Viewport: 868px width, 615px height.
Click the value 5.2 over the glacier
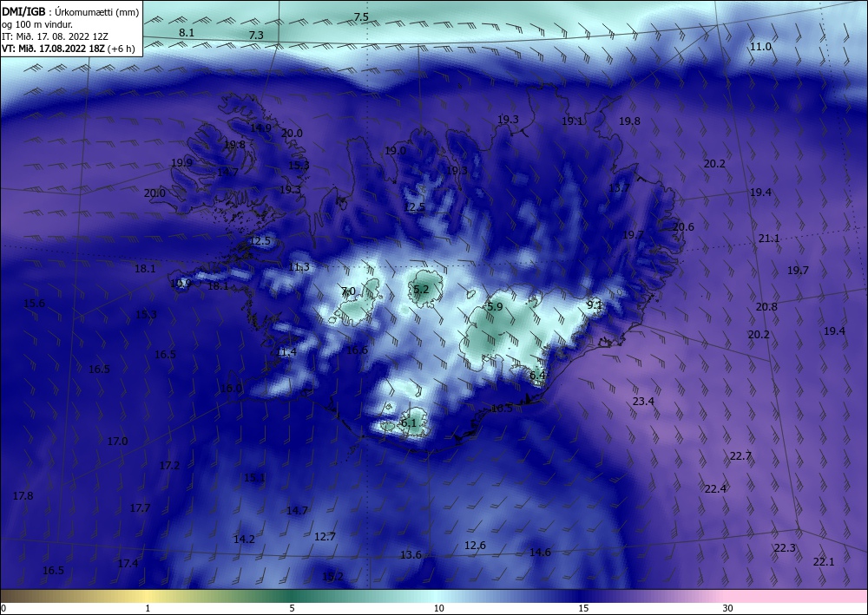pos(421,289)
